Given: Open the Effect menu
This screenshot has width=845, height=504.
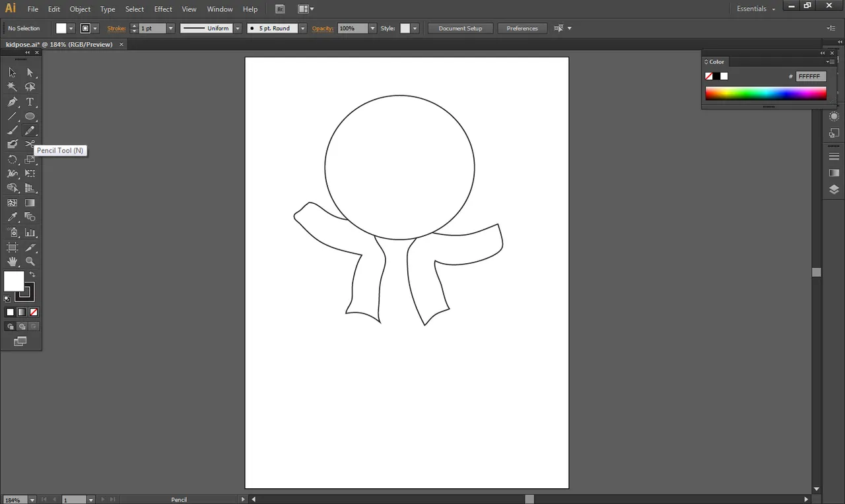Looking at the screenshot, I should pyautogui.click(x=163, y=9).
